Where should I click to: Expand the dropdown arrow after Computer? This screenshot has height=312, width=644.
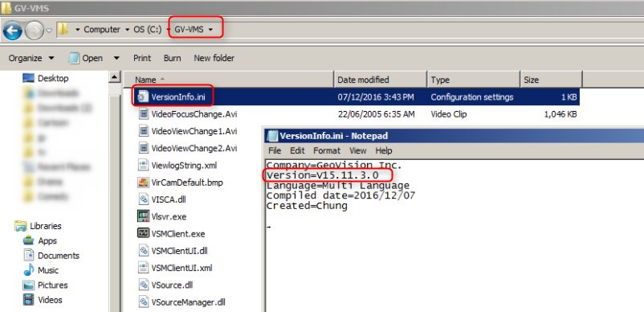pyautogui.click(x=127, y=30)
